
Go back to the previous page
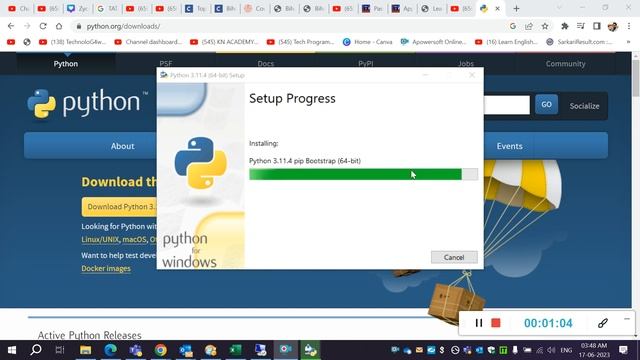(11, 26)
